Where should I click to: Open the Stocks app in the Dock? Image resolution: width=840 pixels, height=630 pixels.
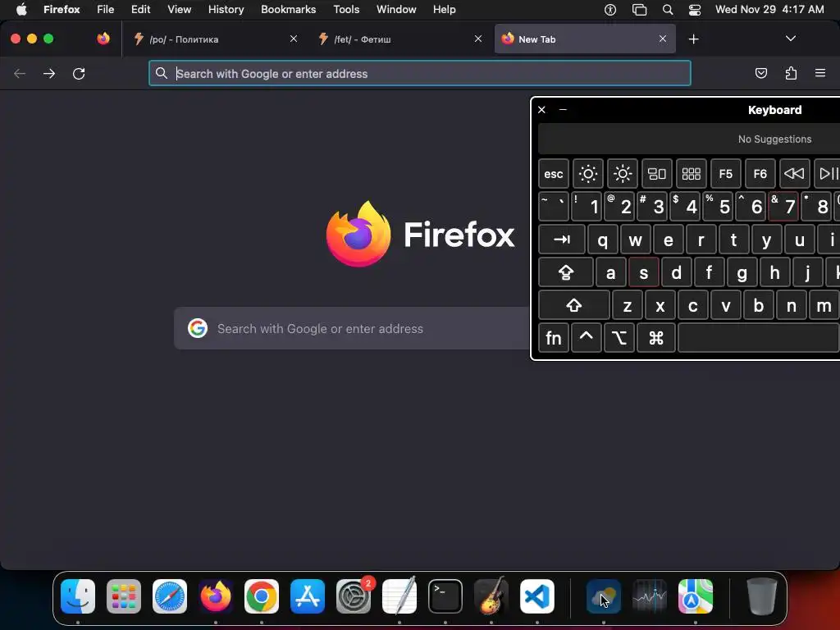coord(650,596)
